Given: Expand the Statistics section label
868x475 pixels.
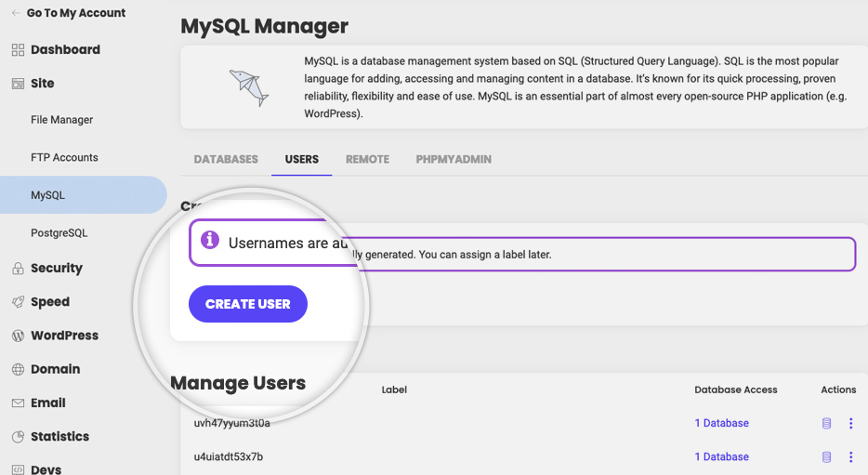Looking at the screenshot, I should pos(59,437).
